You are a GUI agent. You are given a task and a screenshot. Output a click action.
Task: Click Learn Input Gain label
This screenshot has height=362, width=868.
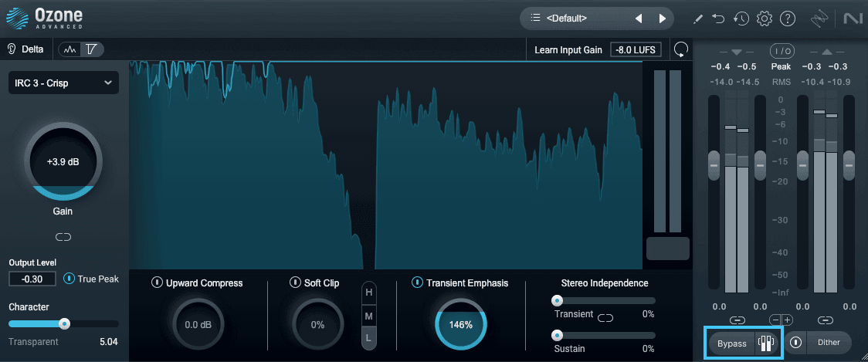[x=568, y=50]
